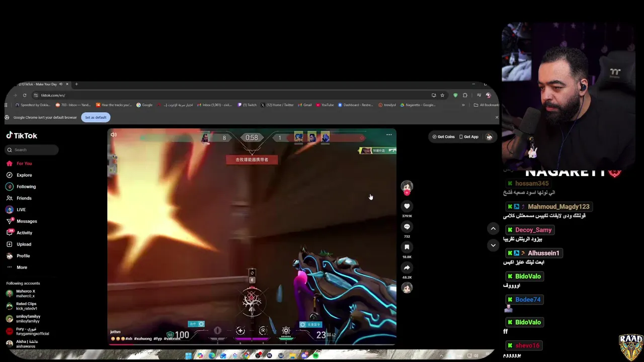Open the trendyol bookmark
Image resolution: width=644 pixels, height=362 pixels.
(x=387, y=105)
